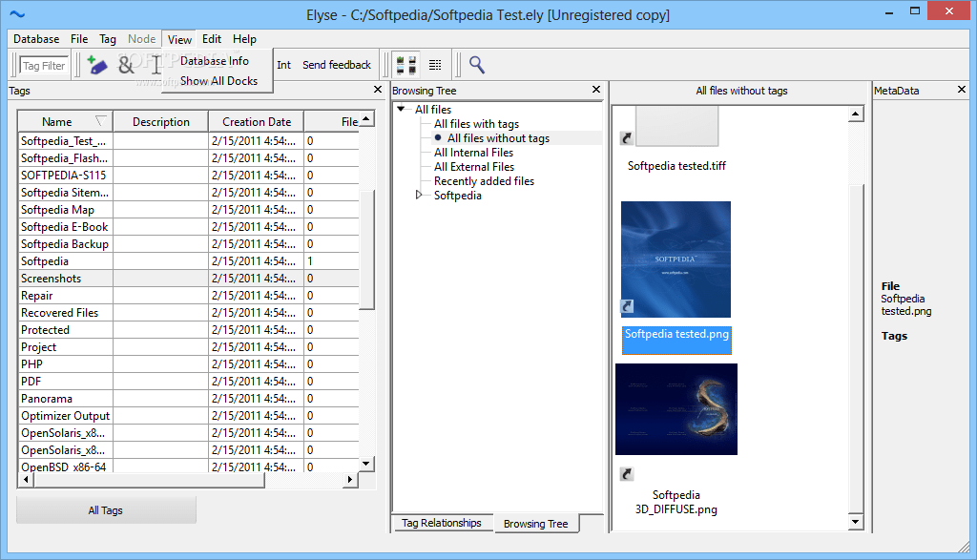Select All Internal Files node
The image size is (977, 560).
tap(473, 153)
